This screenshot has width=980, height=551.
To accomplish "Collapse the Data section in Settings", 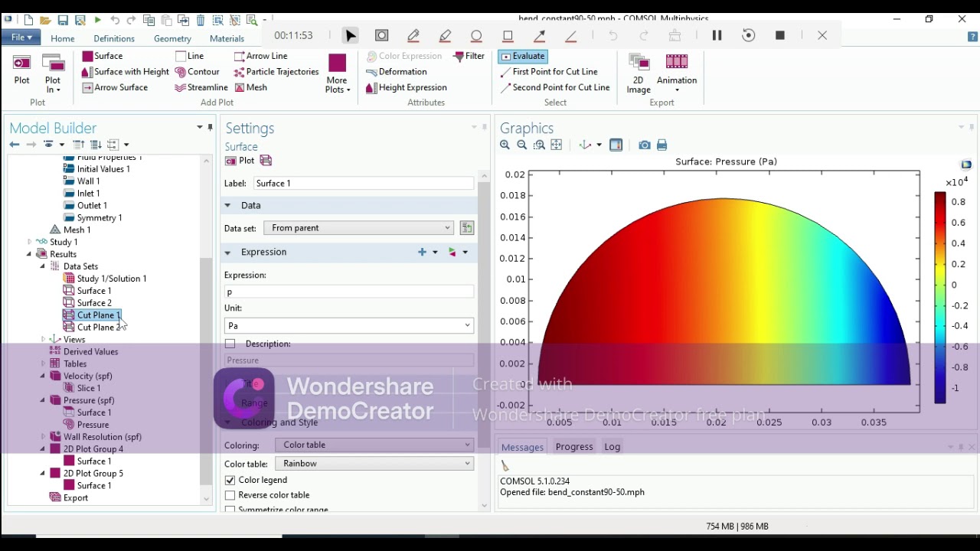I will [x=227, y=206].
